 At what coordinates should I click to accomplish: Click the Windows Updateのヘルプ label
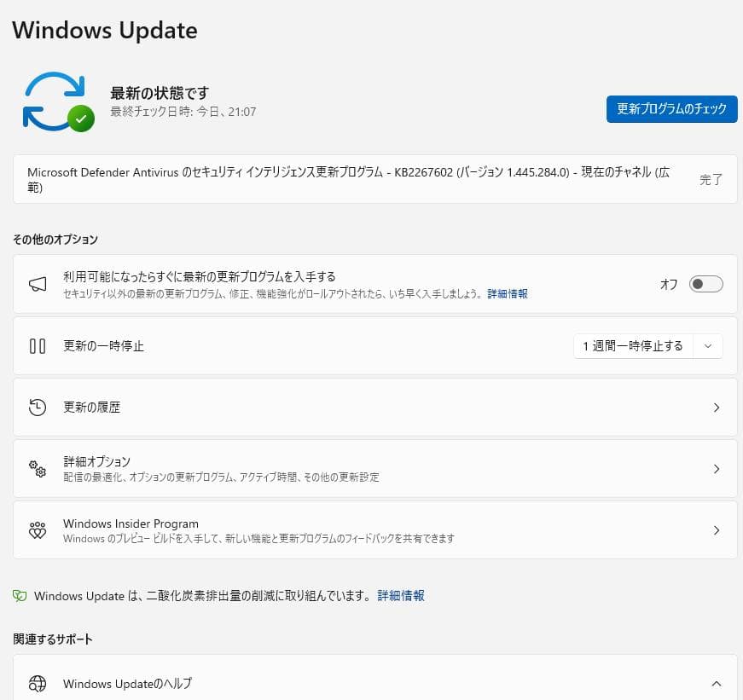coord(127,684)
